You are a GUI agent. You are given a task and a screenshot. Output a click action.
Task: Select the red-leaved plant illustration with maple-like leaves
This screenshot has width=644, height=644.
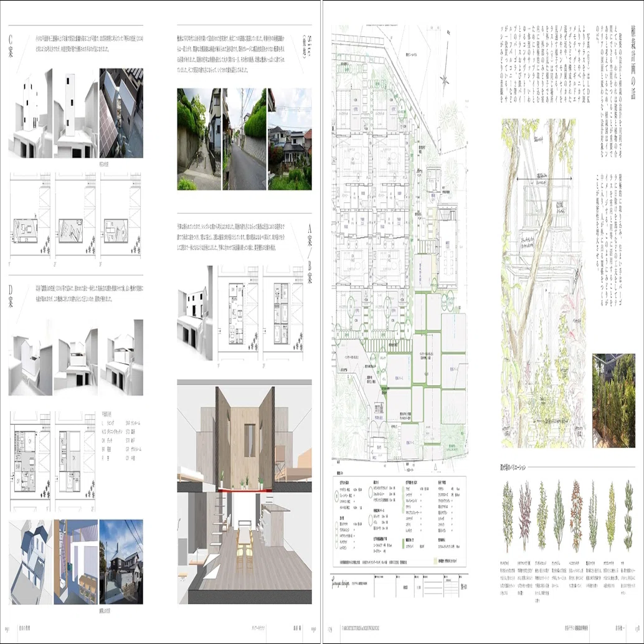(x=576, y=516)
